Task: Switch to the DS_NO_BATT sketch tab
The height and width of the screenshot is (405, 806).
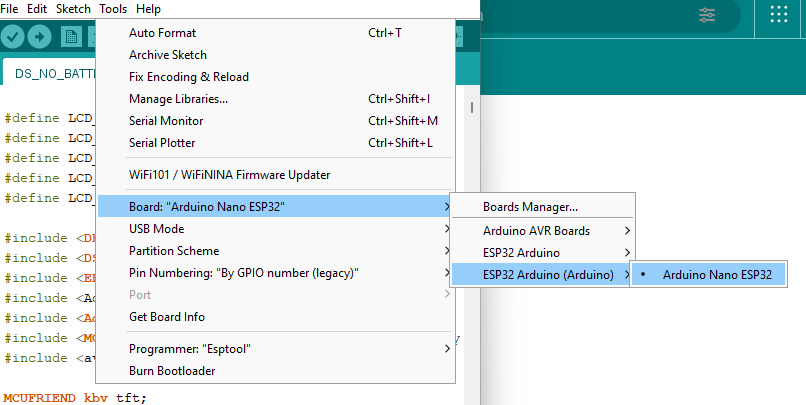Action: click(50, 73)
